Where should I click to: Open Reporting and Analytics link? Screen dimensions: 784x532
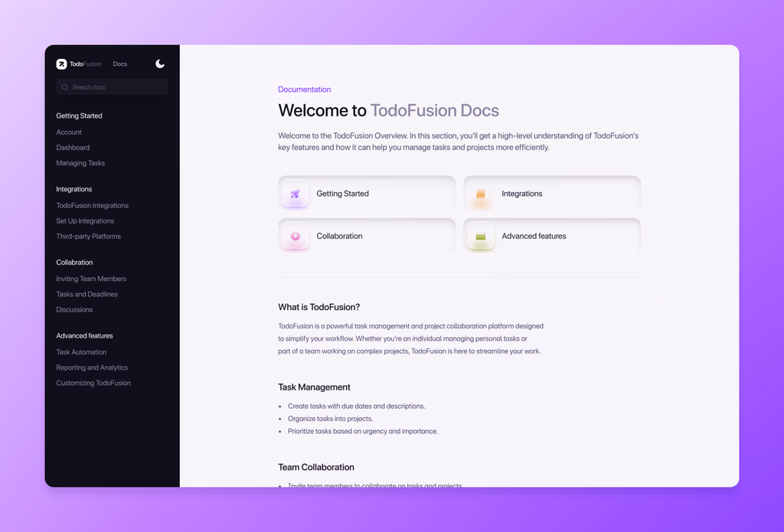pyautogui.click(x=92, y=367)
